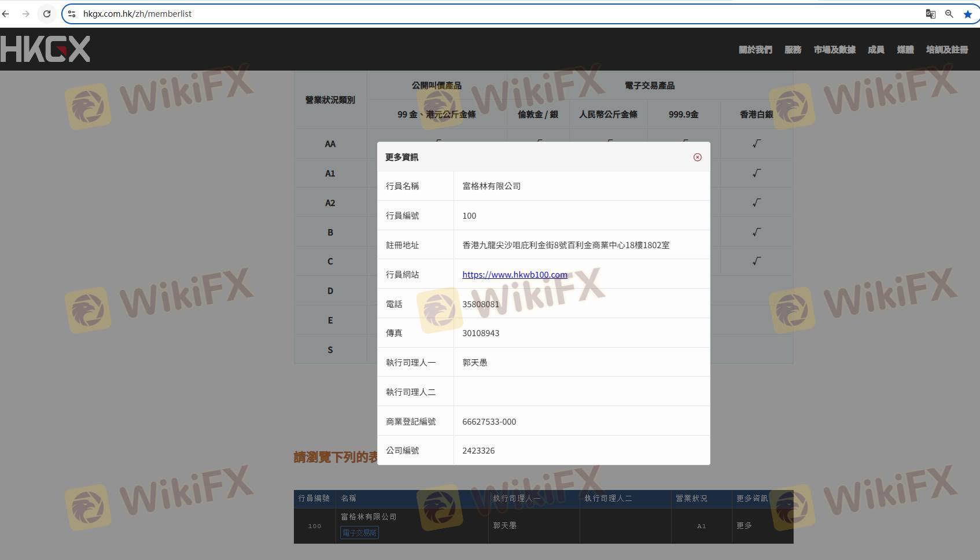Click category A1 row label

pyautogui.click(x=330, y=174)
